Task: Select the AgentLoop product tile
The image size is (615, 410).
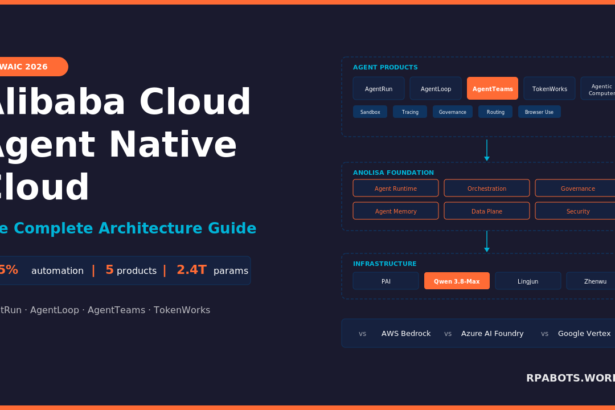Action: click(436, 89)
